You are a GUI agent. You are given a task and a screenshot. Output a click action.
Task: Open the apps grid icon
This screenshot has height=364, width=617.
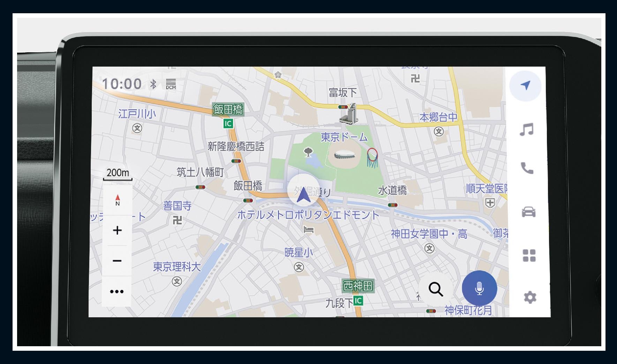(529, 255)
